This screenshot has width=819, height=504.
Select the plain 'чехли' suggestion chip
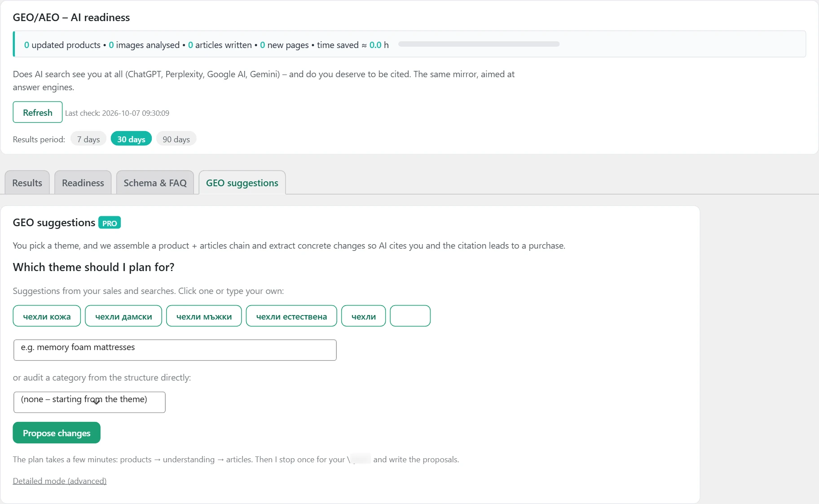coord(364,316)
